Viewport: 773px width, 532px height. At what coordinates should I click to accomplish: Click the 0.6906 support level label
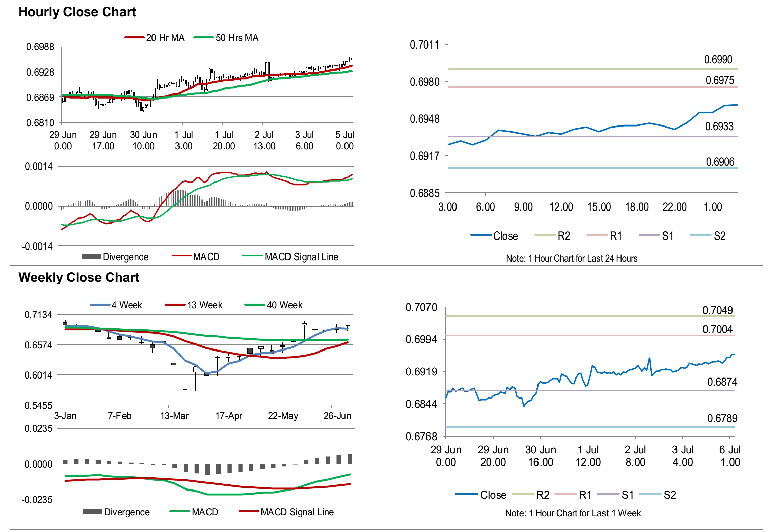(x=720, y=162)
